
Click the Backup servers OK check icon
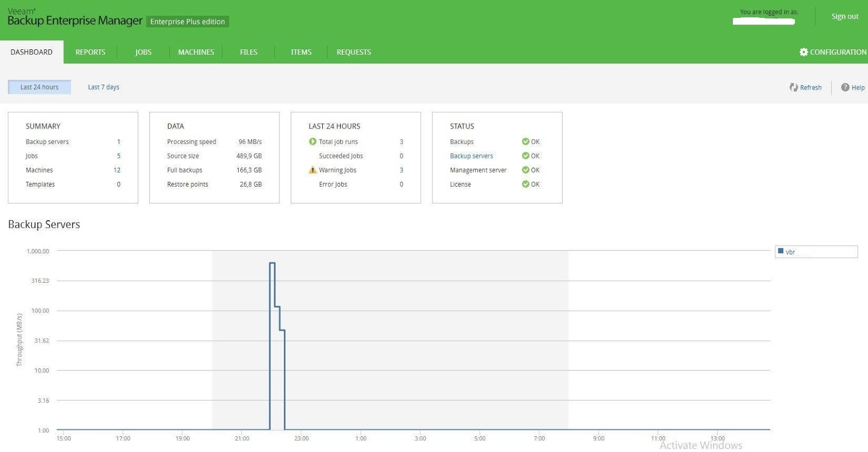tap(525, 156)
